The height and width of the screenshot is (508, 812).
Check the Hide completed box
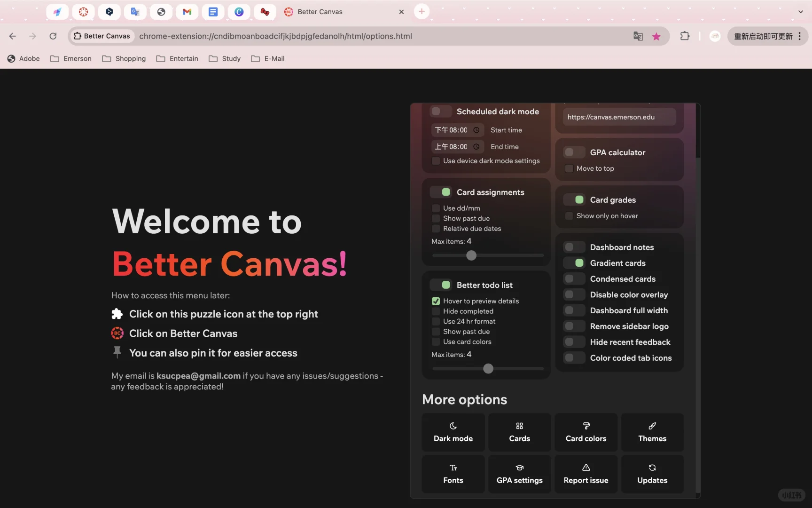(x=436, y=311)
